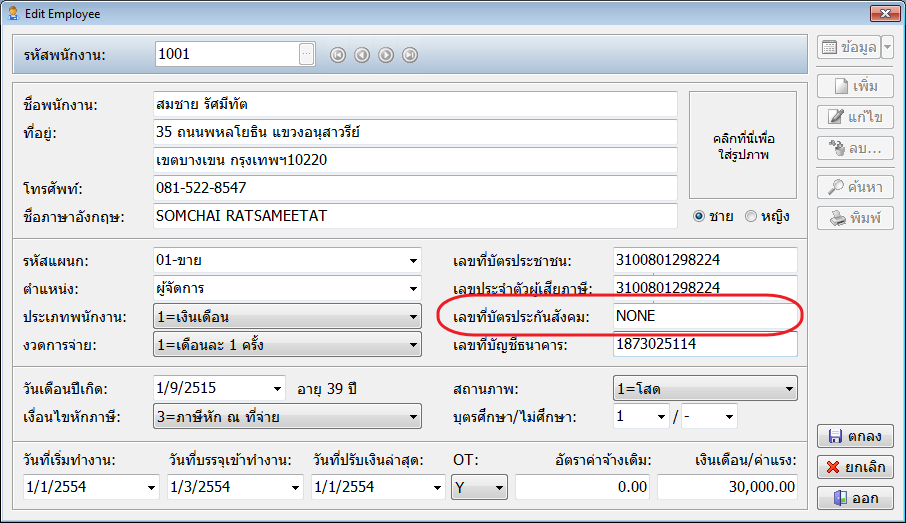Screen dimensions: 906x523
Task: Click the ตกลง save button
Action: pyautogui.click(x=855, y=437)
